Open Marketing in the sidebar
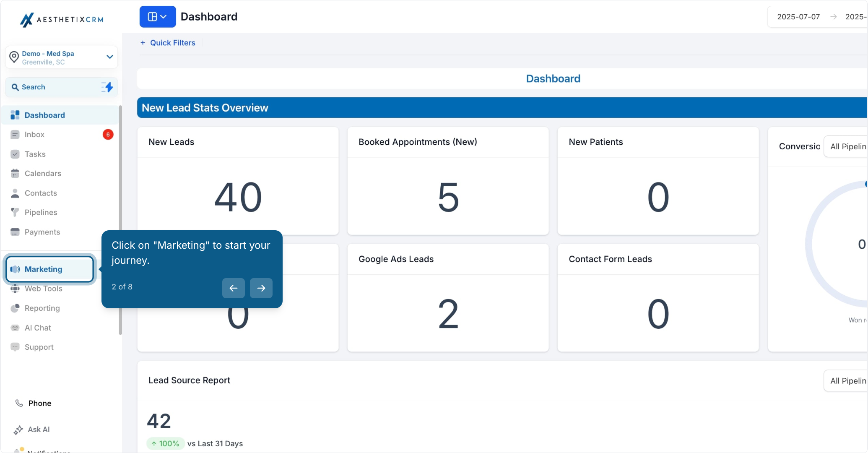This screenshot has width=868, height=453. (50, 269)
